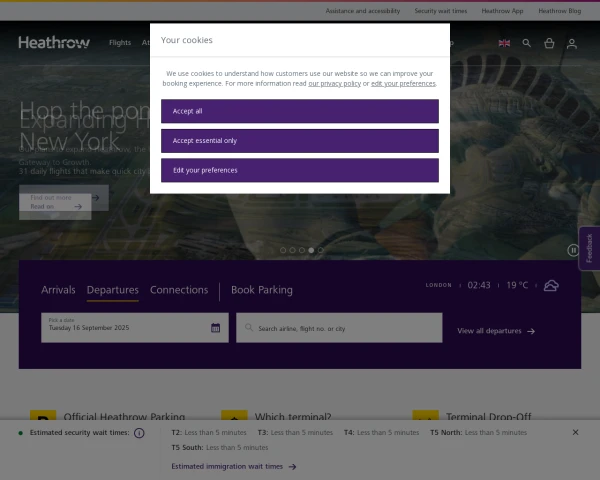Open the UK flag language selector
The width and height of the screenshot is (600, 480).
pyautogui.click(x=504, y=43)
